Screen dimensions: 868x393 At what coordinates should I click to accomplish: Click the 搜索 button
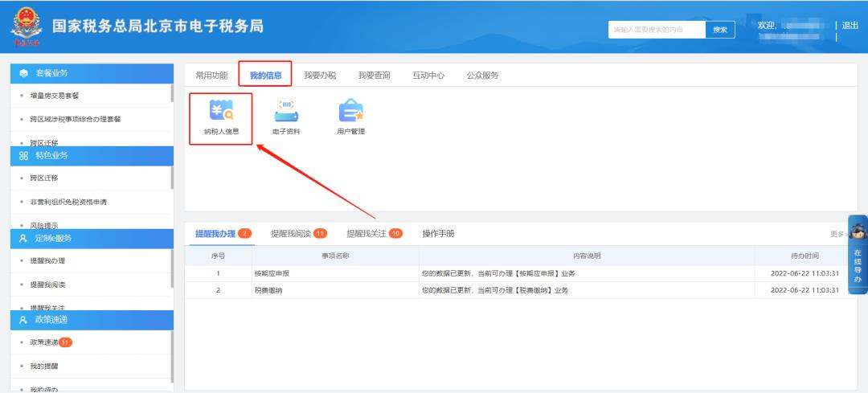click(x=720, y=30)
